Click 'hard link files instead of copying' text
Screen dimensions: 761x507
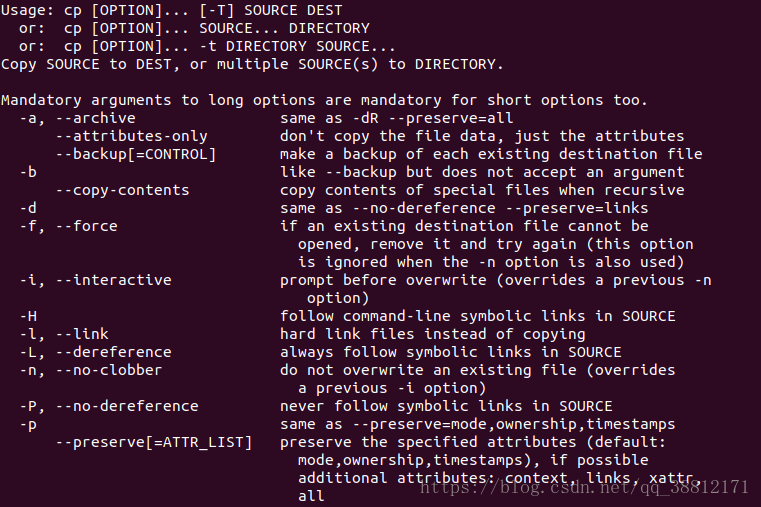pos(432,334)
